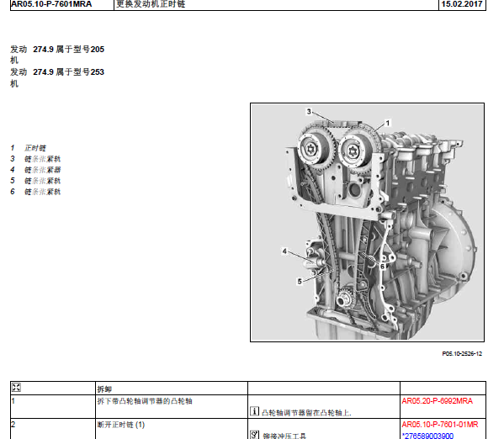Click figure number P05.10-2526-12
Image resolution: width=504 pixels, height=439 pixels.
point(462,353)
